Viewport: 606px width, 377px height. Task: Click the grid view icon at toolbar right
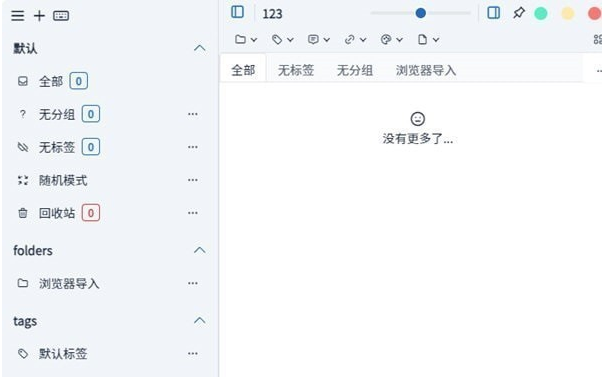(598, 39)
